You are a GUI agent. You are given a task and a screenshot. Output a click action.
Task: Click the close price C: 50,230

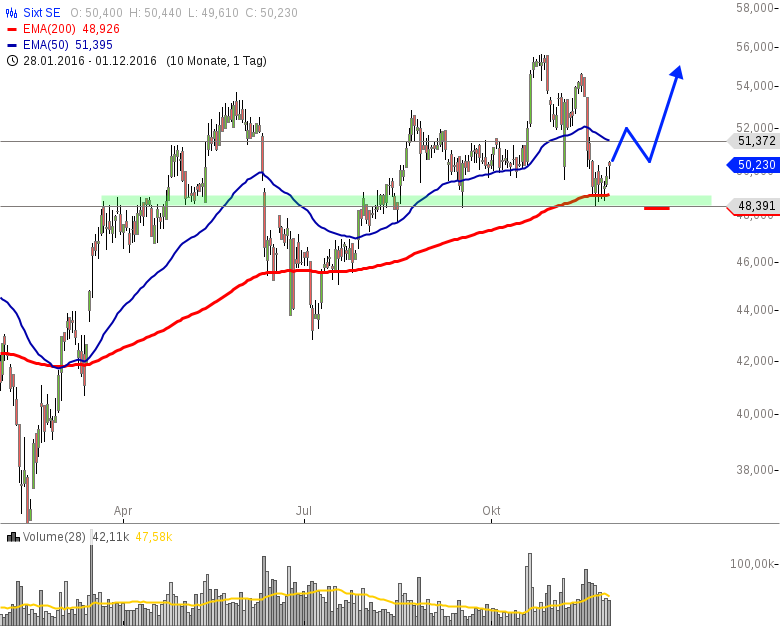[x=272, y=12]
